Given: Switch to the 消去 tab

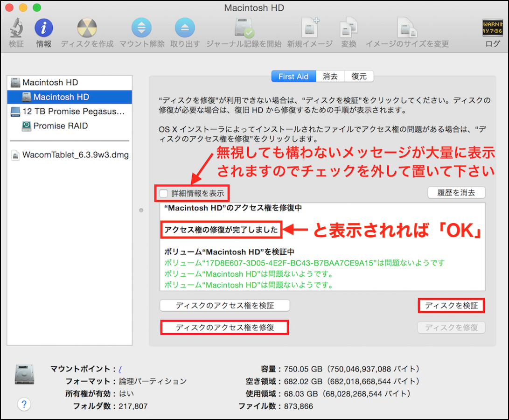Looking at the screenshot, I should 330,77.
